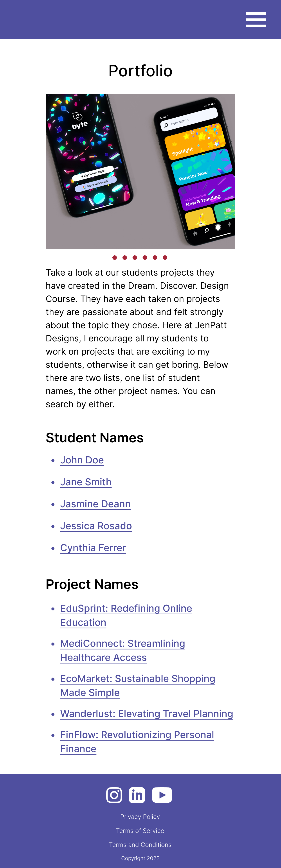Open the EduSprint project link
The image size is (281, 868).
coord(126,609)
